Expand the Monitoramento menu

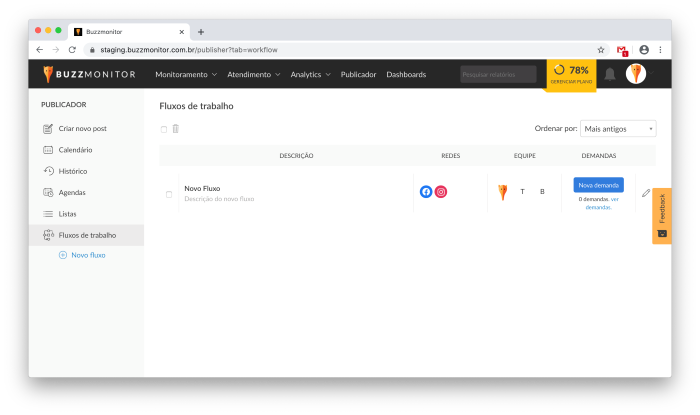pos(186,74)
